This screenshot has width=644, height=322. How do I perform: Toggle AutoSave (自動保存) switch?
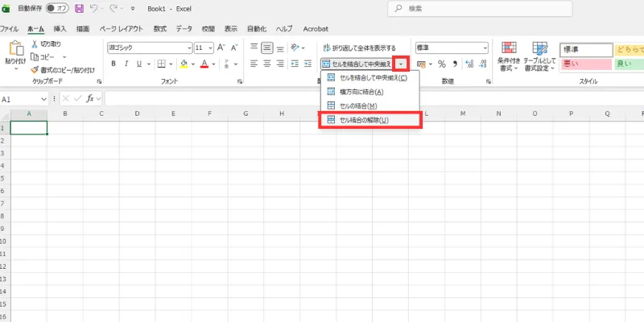tap(57, 9)
